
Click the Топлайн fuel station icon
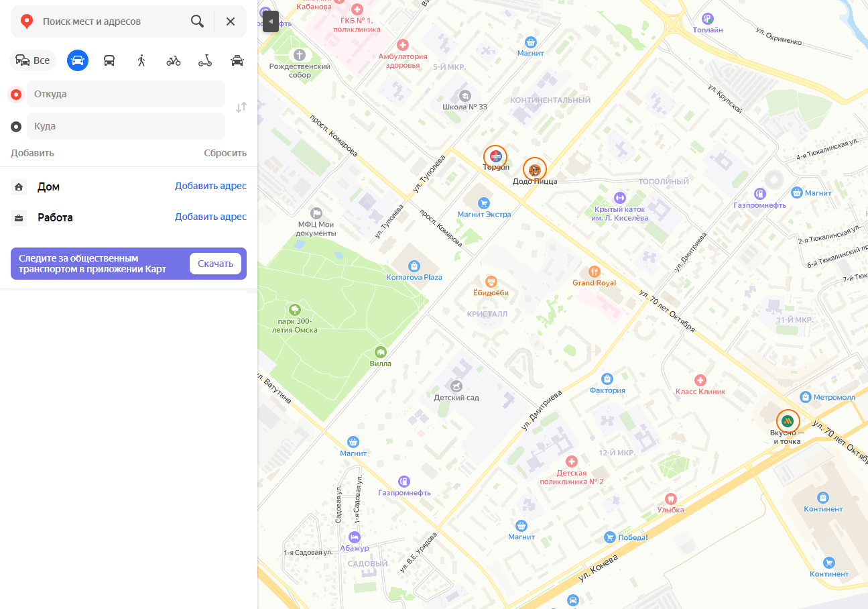[x=708, y=18]
